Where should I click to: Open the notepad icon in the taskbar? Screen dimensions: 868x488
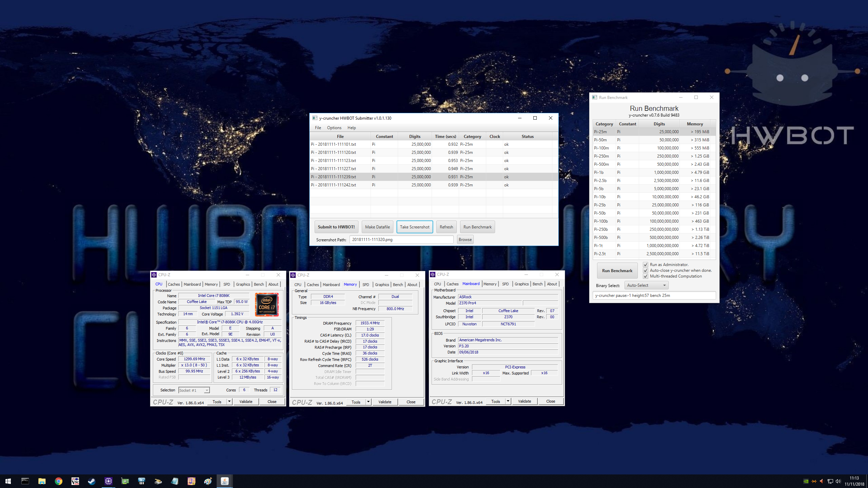[175, 481]
